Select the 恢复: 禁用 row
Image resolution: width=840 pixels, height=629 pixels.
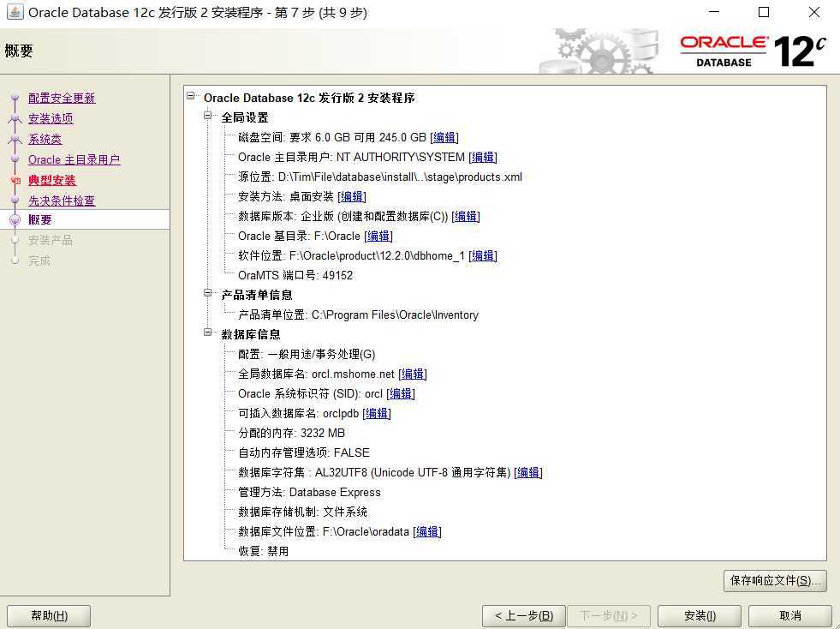pos(263,552)
